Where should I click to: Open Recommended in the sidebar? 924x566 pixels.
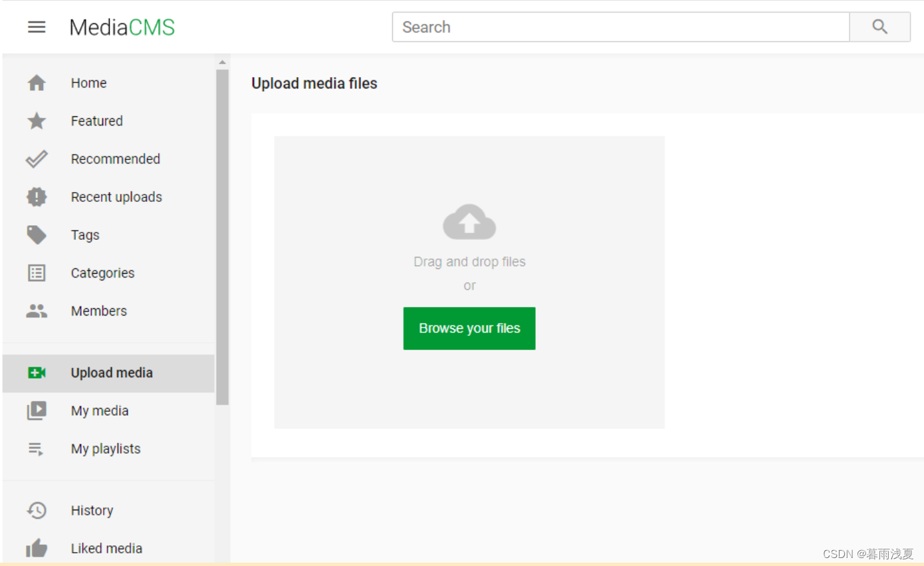(x=108, y=159)
